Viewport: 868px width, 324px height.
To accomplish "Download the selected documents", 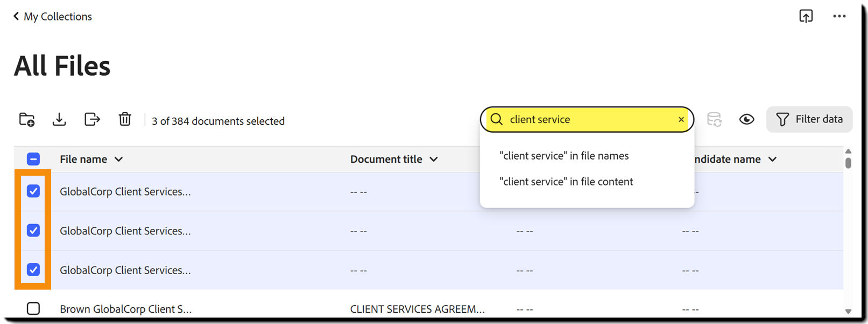I will click(x=59, y=119).
